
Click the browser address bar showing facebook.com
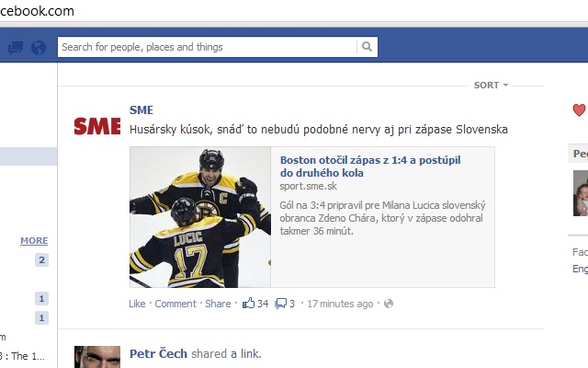[294, 11]
